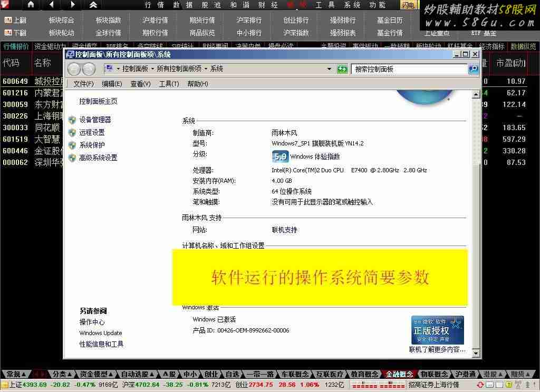Click the 5.9 Windows experience score badge

[x=281, y=156]
